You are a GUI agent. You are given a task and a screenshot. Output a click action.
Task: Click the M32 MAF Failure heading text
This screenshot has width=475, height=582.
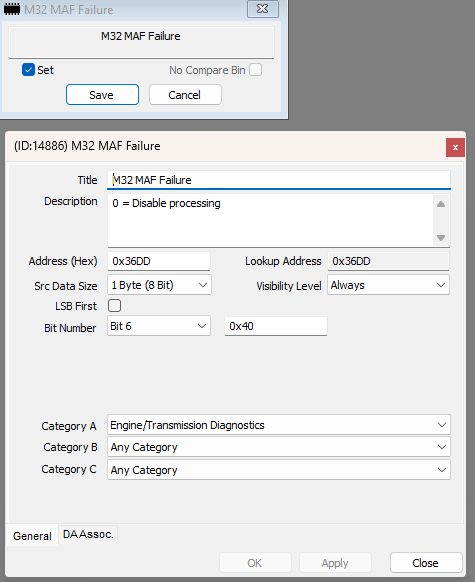click(x=141, y=36)
